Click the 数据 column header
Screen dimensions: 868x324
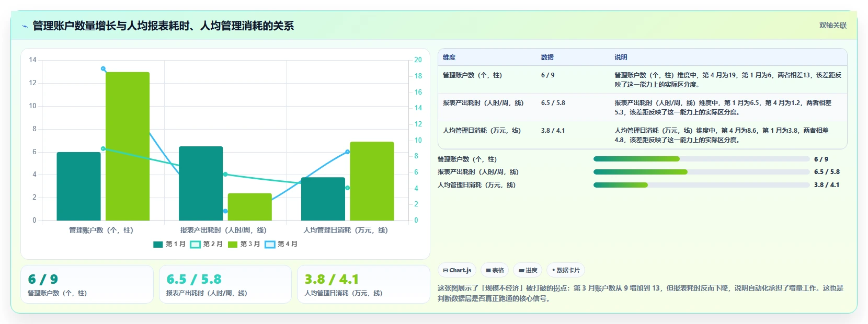click(x=547, y=57)
